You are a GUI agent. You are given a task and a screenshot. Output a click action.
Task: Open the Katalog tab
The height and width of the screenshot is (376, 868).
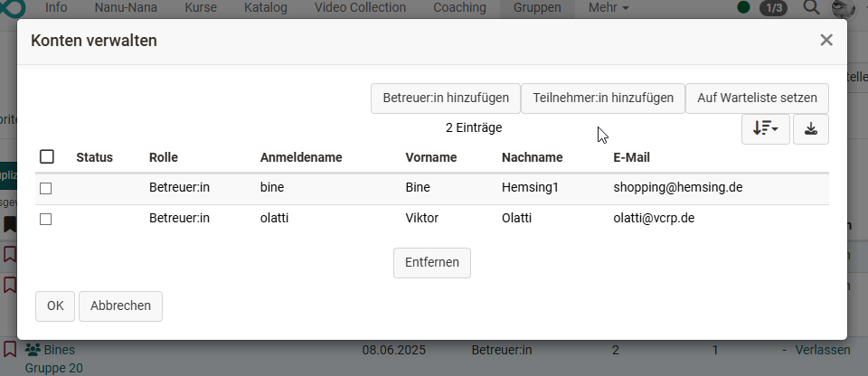coord(265,8)
